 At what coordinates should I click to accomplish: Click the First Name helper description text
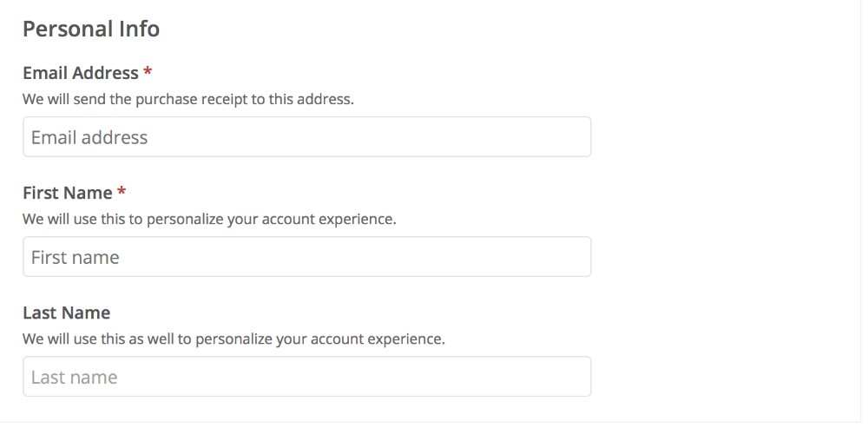(x=209, y=219)
